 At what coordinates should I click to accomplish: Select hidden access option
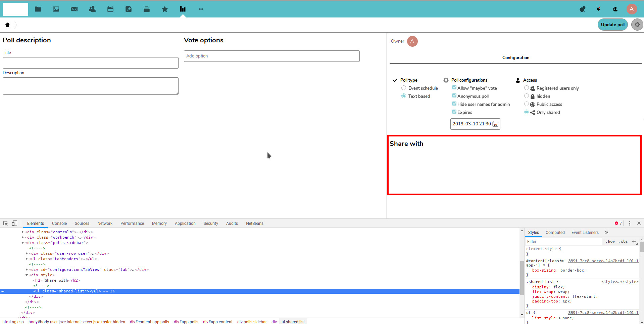(x=527, y=96)
